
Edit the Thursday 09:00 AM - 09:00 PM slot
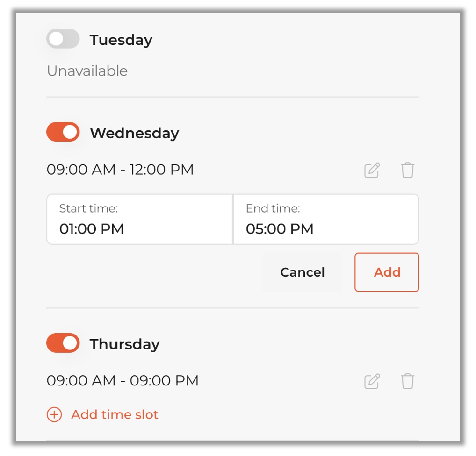(372, 381)
